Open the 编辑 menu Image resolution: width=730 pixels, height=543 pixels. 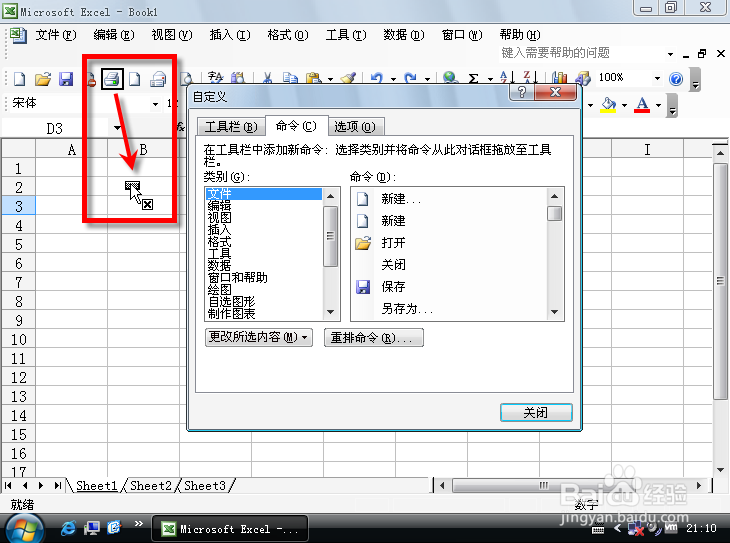click(114, 35)
